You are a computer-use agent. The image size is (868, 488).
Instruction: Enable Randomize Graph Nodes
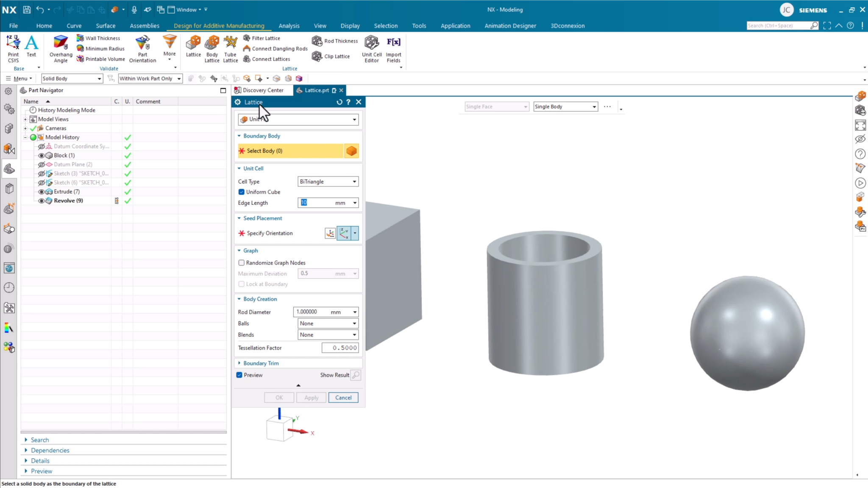242,263
